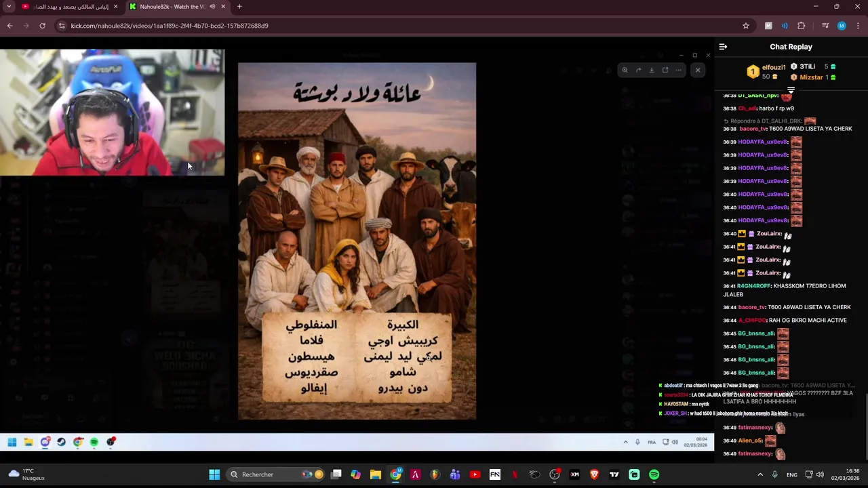The image size is (868, 488).
Task: Select the Nahoule82k Kick browser tab
Action: pos(176,7)
